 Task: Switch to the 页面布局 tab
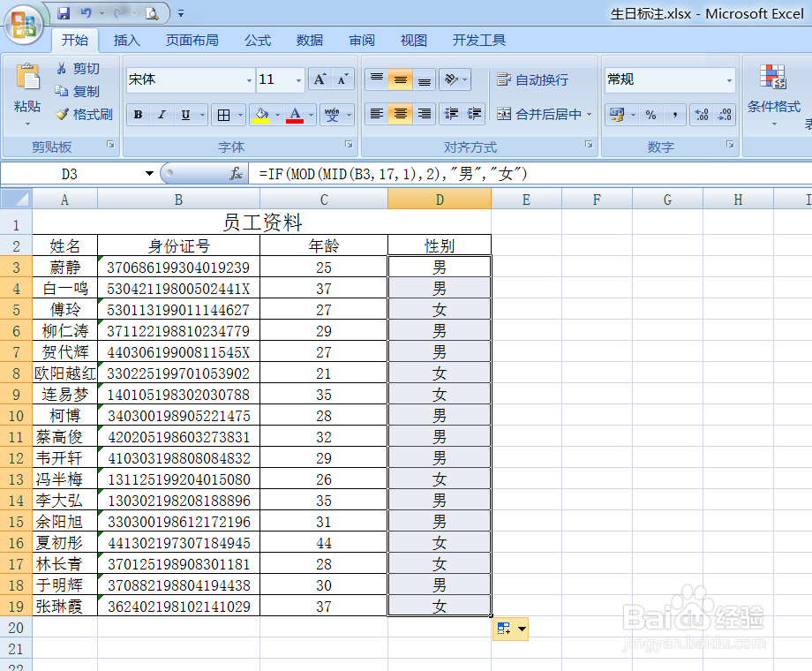tap(192, 40)
